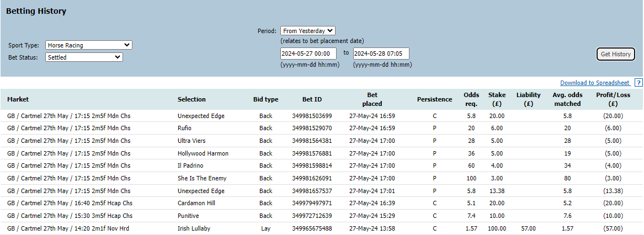This screenshot has height=235, width=644.
Task: Click the 57.00 liability value
Action: coord(529,228)
